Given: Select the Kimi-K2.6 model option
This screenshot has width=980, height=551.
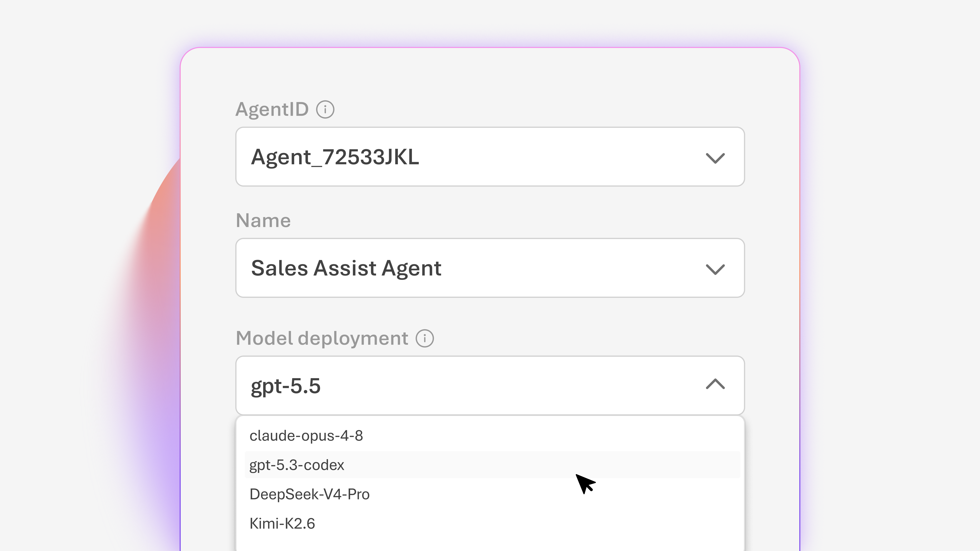Looking at the screenshot, I should click(x=492, y=523).
